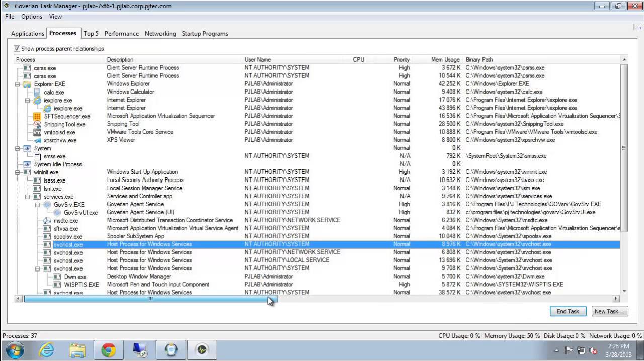Click the Goverlan Task Manager taskbar icon
644x361 pixels.
coord(202,350)
